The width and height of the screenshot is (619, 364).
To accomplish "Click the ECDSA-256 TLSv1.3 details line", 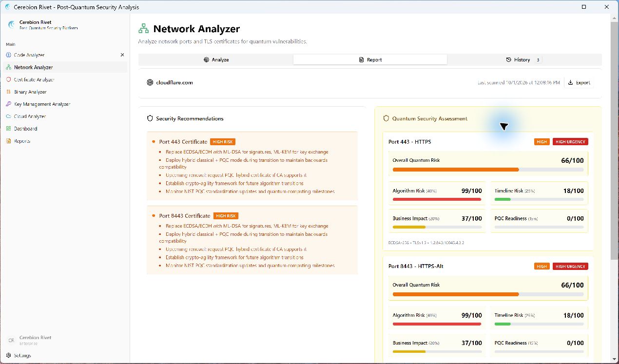I will pyautogui.click(x=426, y=242).
